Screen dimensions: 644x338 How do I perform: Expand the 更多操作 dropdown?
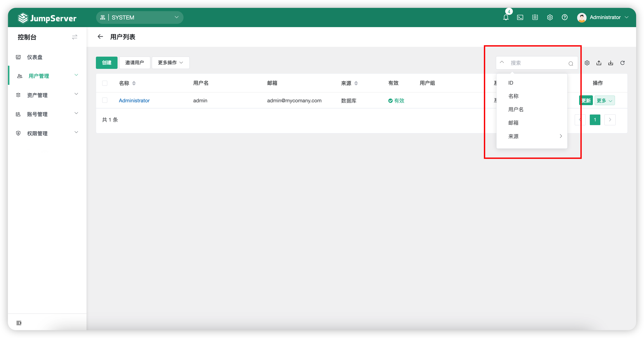[x=170, y=63]
